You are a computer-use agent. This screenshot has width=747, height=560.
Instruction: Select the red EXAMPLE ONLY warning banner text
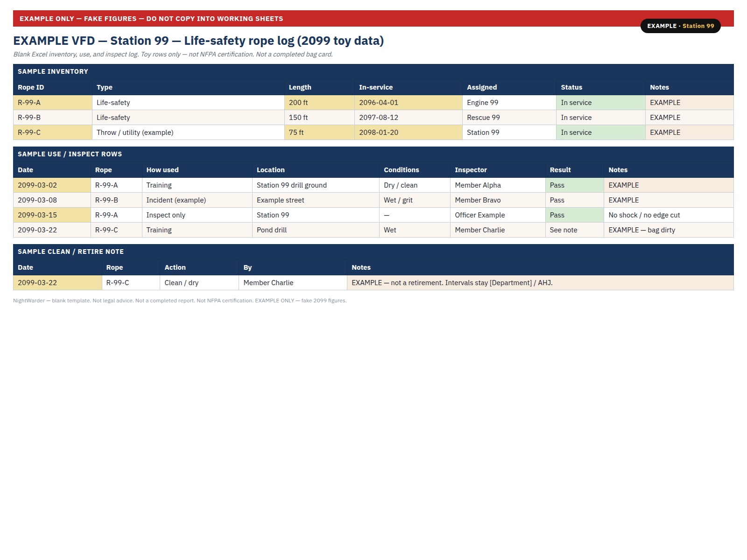151,19
